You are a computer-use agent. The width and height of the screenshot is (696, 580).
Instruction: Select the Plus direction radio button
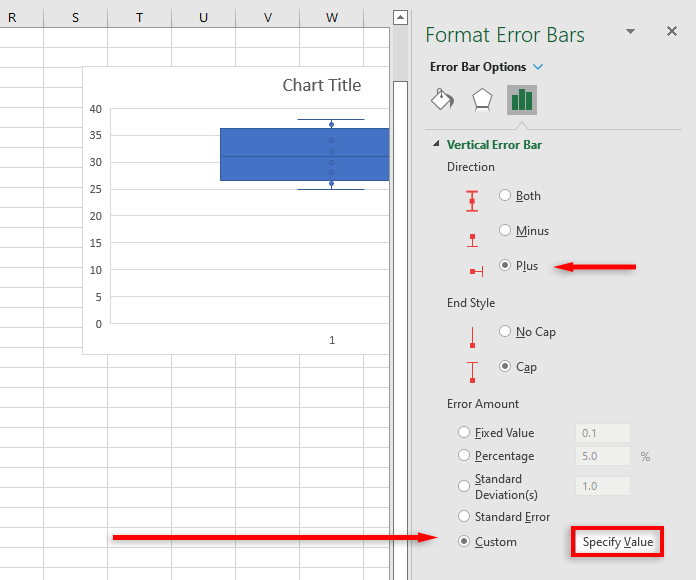(x=505, y=265)
